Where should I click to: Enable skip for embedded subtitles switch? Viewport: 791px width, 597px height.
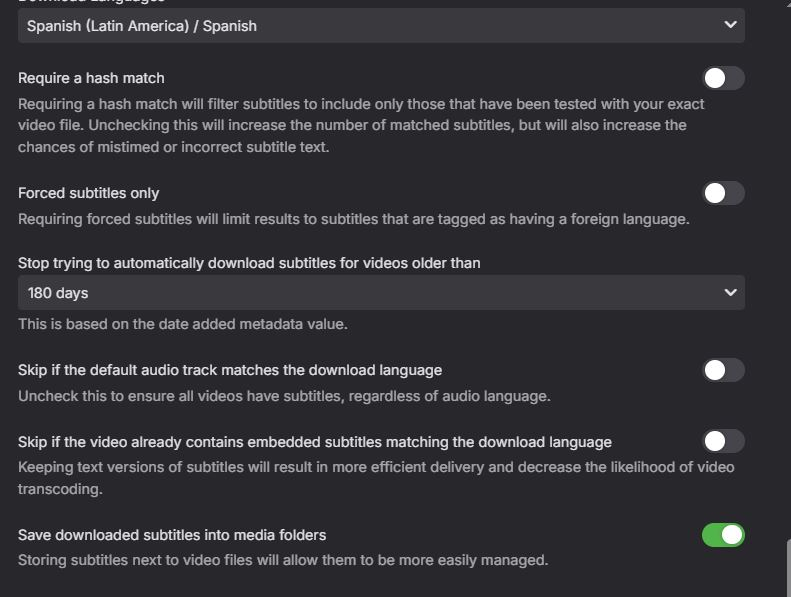pos(723,441)
